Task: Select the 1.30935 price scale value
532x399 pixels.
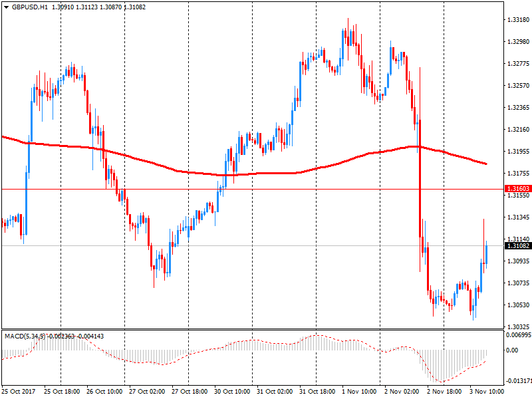Action: (518, 261)
